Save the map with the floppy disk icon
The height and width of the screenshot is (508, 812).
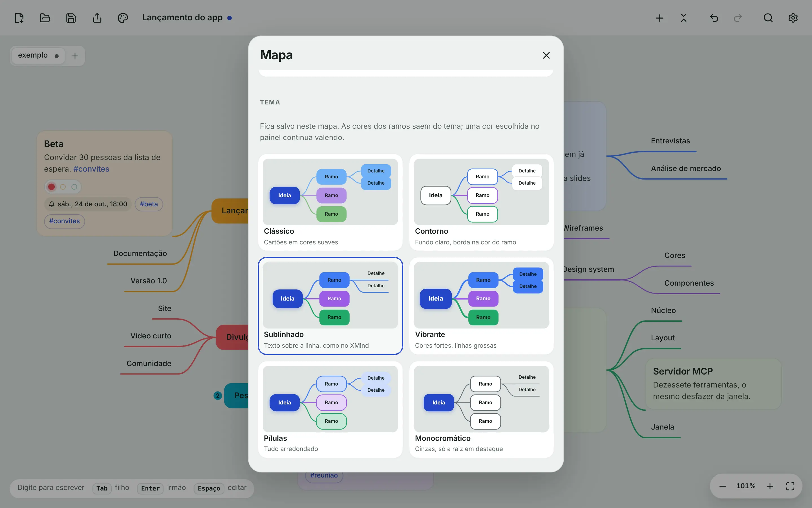(x=71, y=18)
